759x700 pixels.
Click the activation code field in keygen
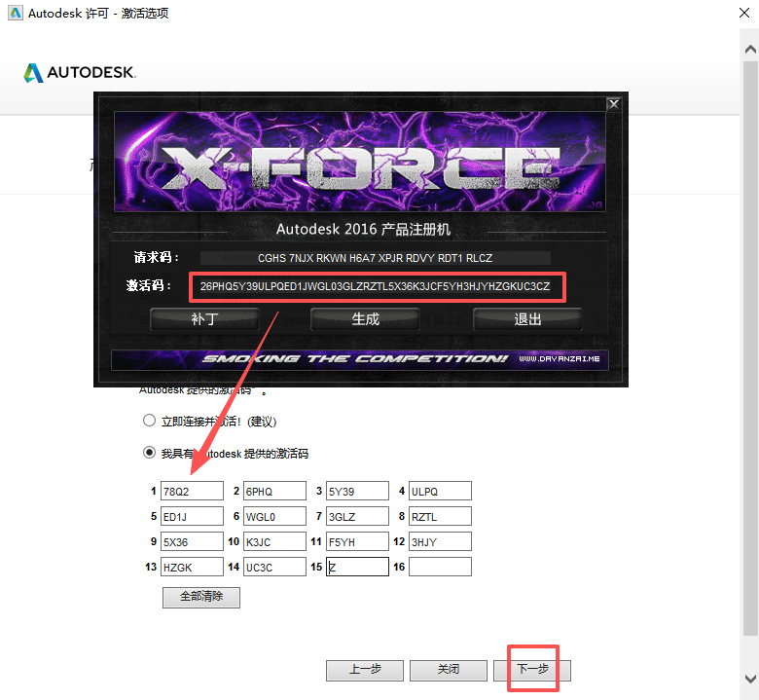(378, 287)
